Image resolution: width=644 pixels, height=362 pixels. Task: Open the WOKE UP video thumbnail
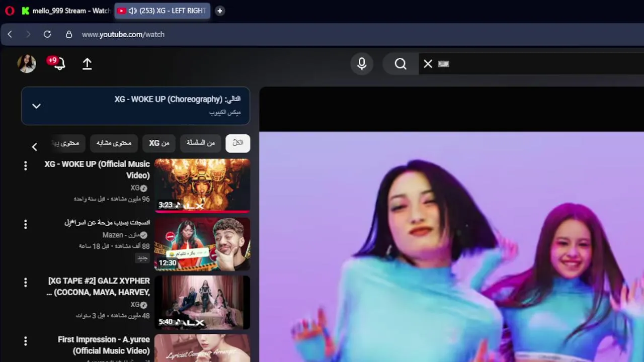pyautogui.click(x=202, y=186)
